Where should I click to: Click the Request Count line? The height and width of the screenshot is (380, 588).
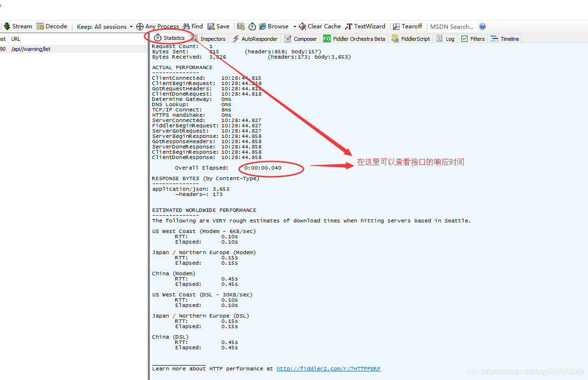[x=182, y=47]
